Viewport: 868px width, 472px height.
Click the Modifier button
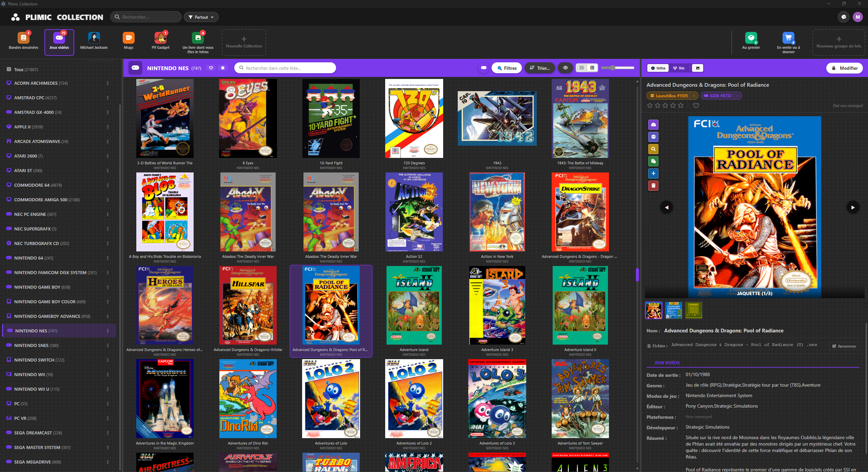click(x=844, y=68)
